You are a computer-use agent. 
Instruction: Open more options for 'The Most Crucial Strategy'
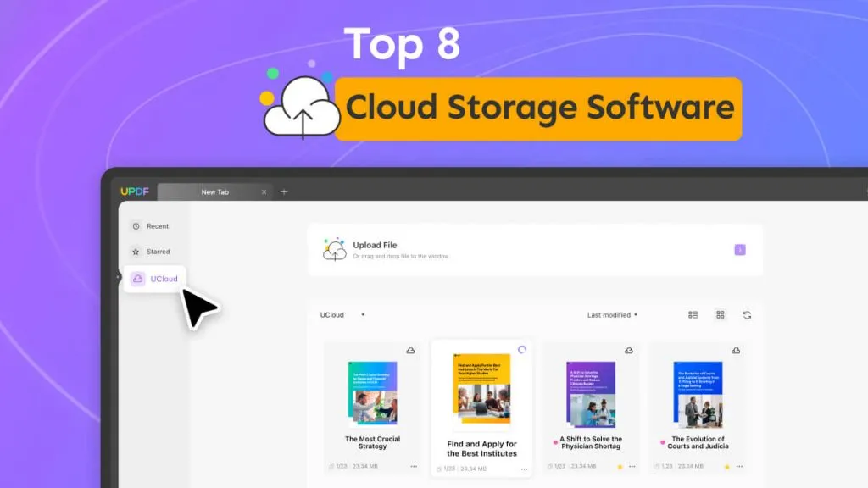pos(414,467)
